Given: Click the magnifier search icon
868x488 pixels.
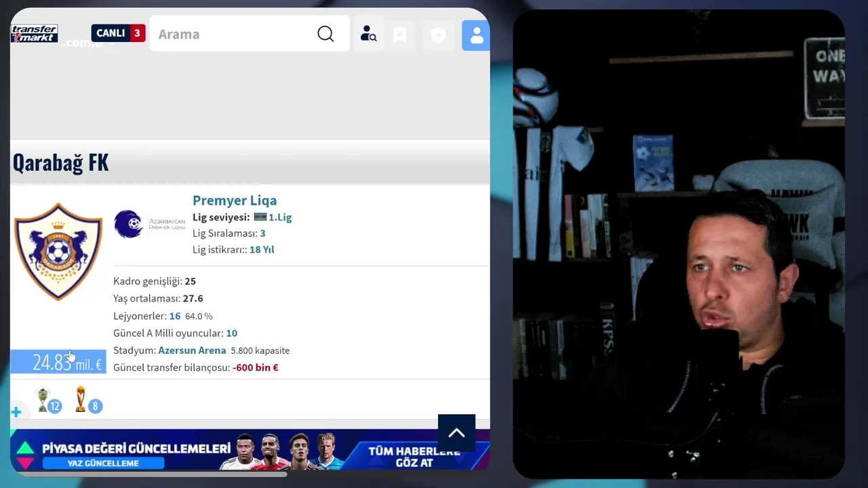Looking at the screenshot, I should click(325, 34).
